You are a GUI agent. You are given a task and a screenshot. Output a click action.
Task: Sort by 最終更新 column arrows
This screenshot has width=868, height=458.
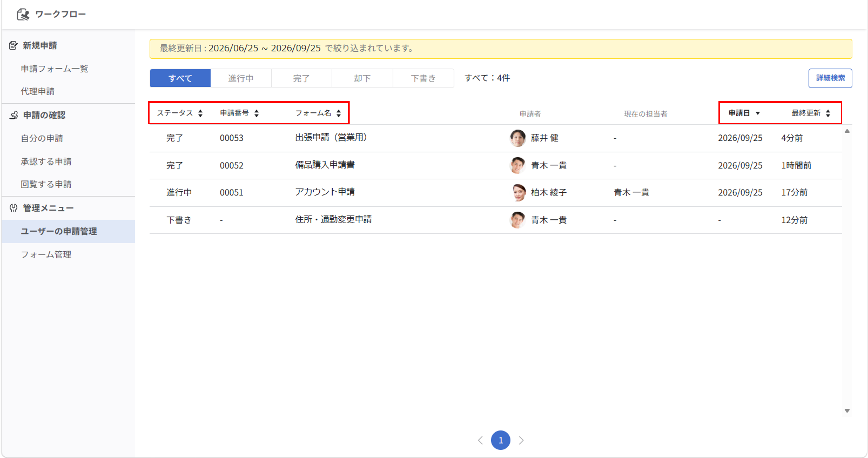pyautogui.click(x=828, y=113)
